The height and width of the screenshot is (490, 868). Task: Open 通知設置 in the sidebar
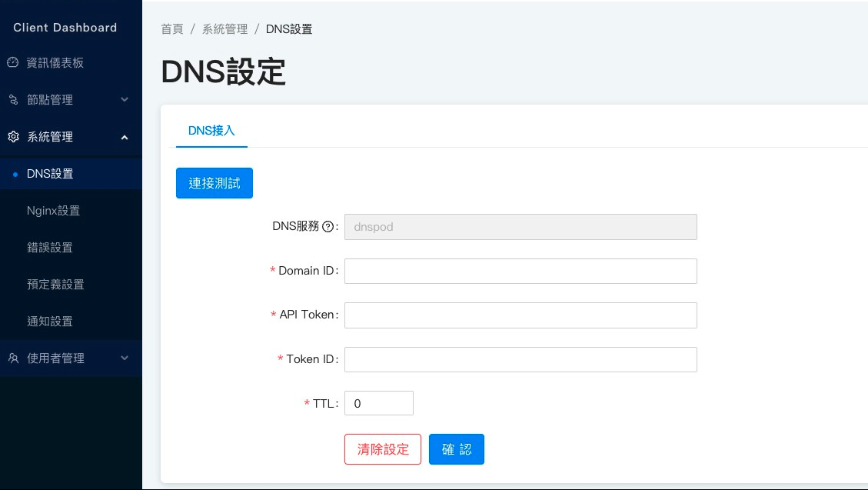(x=50, y=322)
